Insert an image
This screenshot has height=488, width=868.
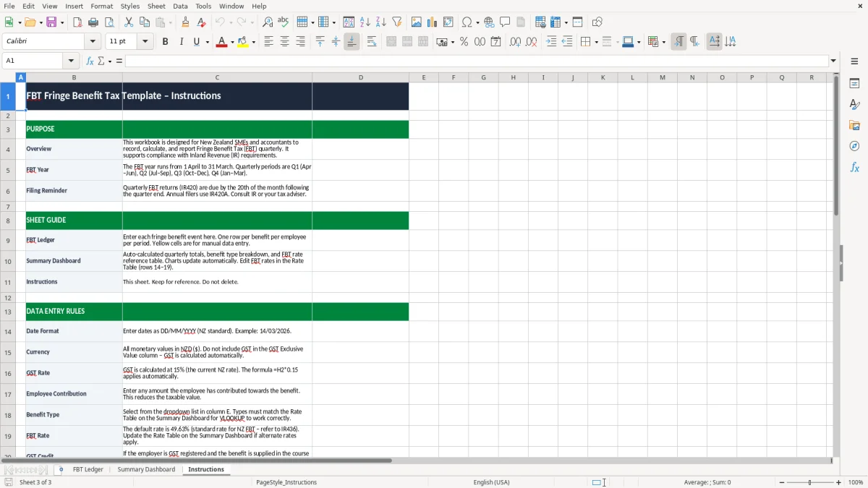click(417, 22)
